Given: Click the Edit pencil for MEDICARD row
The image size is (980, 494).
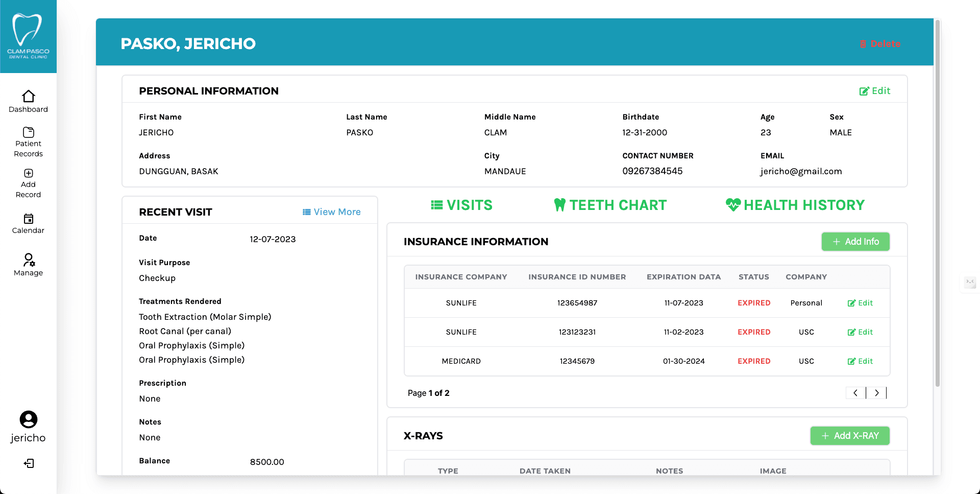Looking at the screenshot, I should pyautogui.click(x=860, y=361).
